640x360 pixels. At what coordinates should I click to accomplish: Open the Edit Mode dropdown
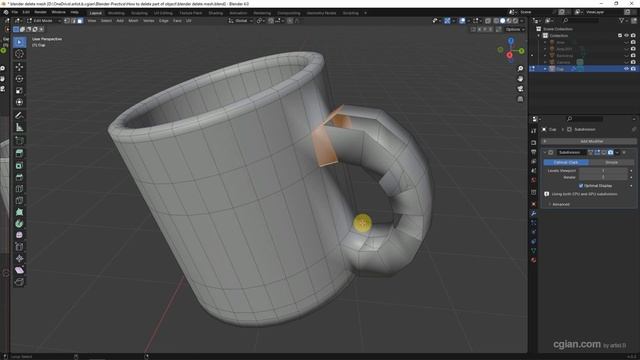(x=43, y=20)
